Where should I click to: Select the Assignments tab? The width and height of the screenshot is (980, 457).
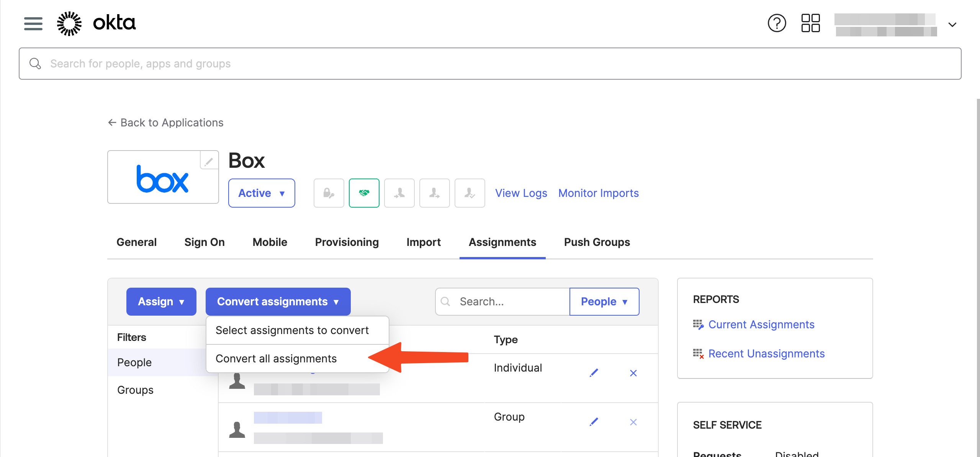point(502,242)
